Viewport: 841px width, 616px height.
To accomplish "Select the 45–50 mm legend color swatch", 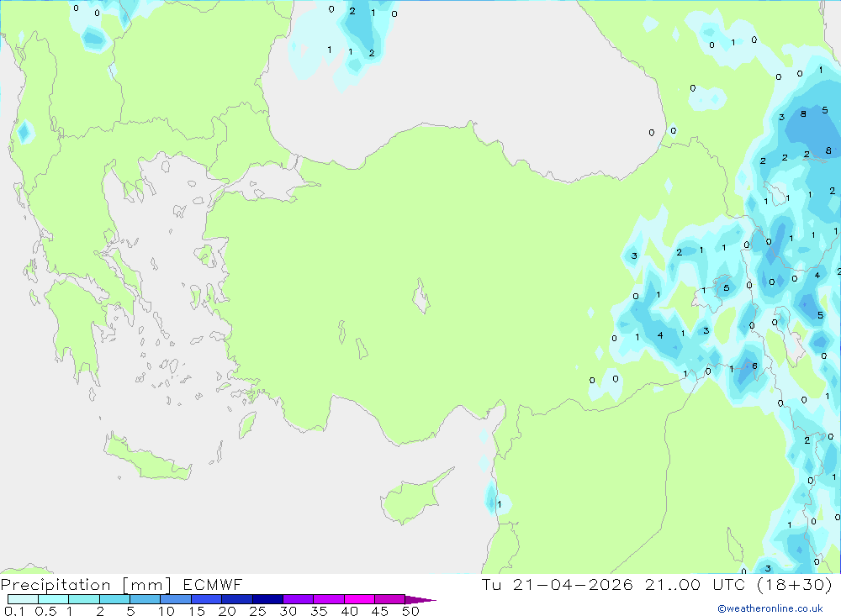I will coord(390,599).
